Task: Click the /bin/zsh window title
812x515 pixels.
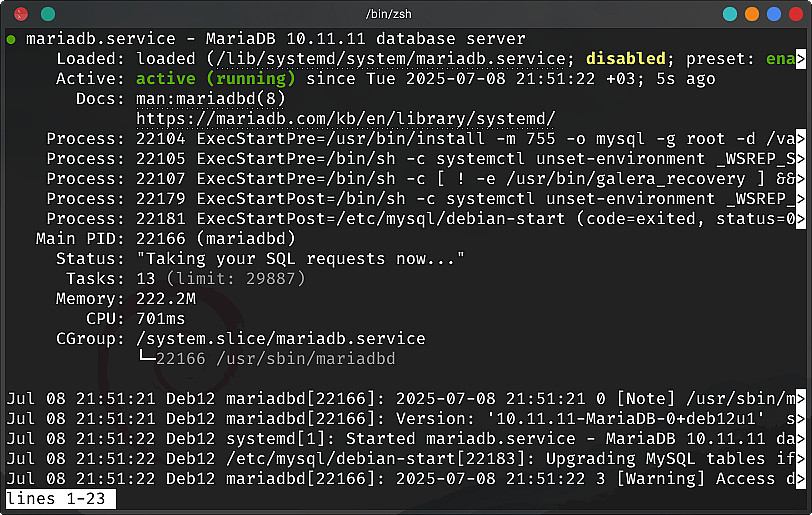Action: [405, 13]
